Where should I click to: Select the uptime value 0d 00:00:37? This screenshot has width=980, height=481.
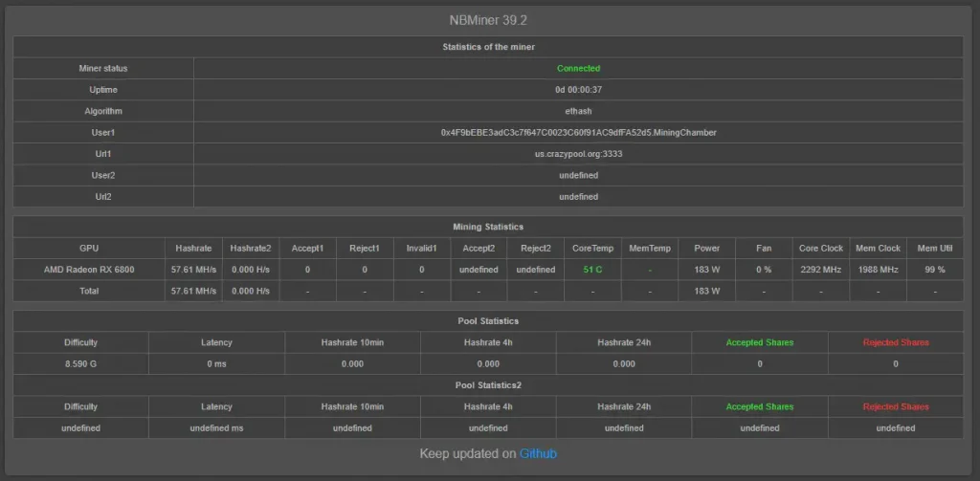[x=578, y=90]
